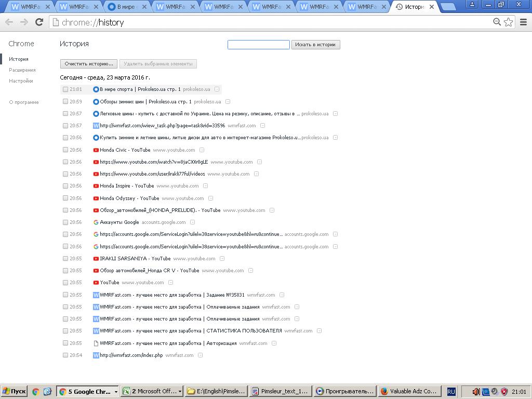Click favicon of 'В мире спорта' history entry
The width and height of the screenshot is (532, 399).
tap(96, 89)
